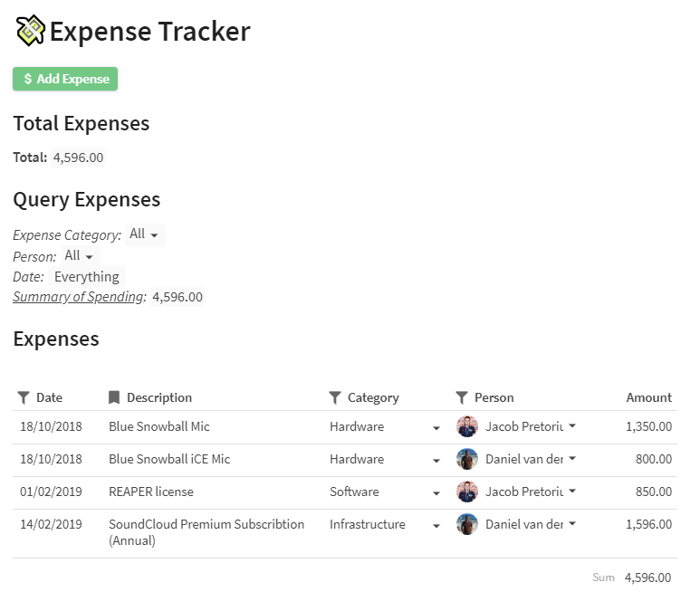
Task: Click the Date column filter icon
Action: pyautogui.click(x=24, y=397)
